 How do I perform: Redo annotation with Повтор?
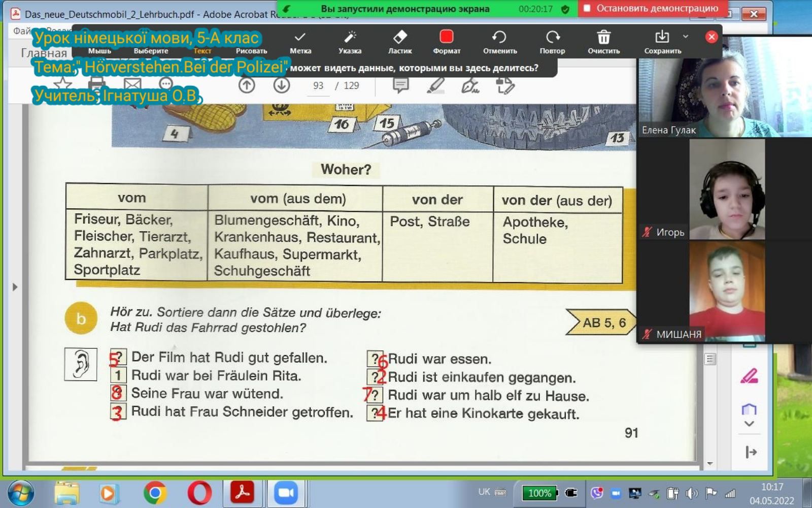pyautogui.click(x=552, y=41)
